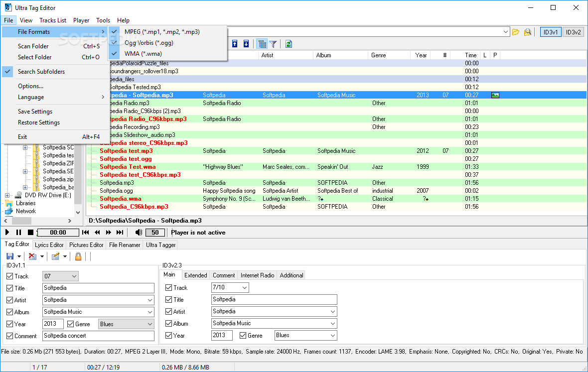Uncheck the ID3v2 Track checkbox
This screenshot has height=372, width=588.
(x=169, y=288)
